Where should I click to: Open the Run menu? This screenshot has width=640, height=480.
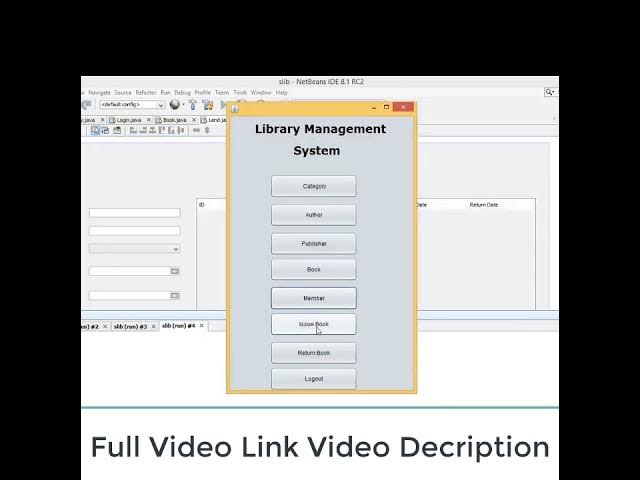point(165,93)
